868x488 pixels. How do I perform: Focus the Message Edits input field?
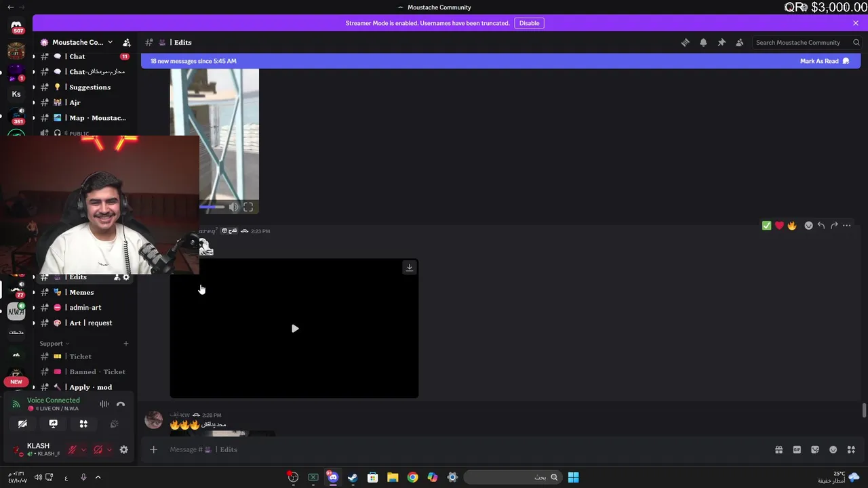468,449
